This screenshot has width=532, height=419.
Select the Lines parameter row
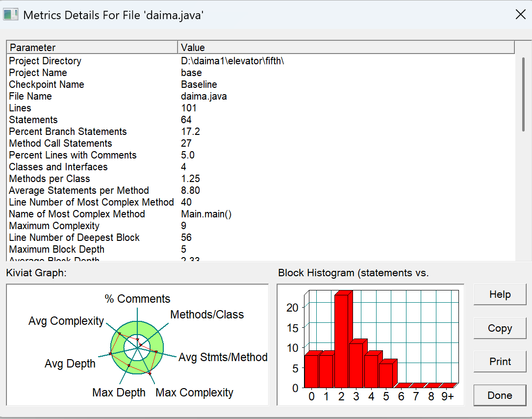260,108
